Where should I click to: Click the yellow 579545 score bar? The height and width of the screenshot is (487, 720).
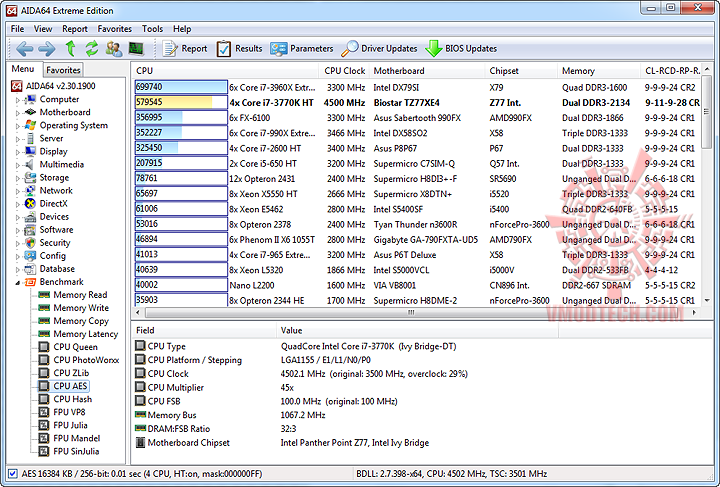pos(181,102)
